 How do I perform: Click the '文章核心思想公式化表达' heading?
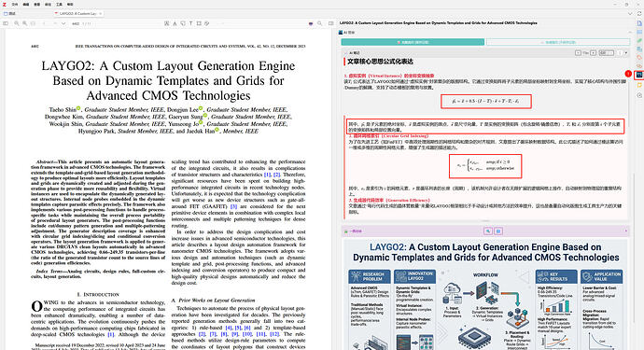point(380,62)
